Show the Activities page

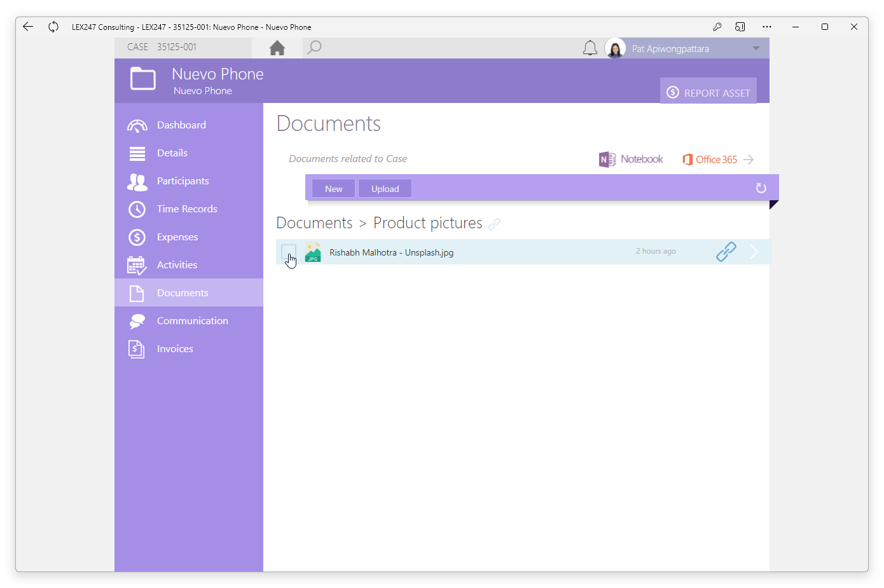(189, 265)
